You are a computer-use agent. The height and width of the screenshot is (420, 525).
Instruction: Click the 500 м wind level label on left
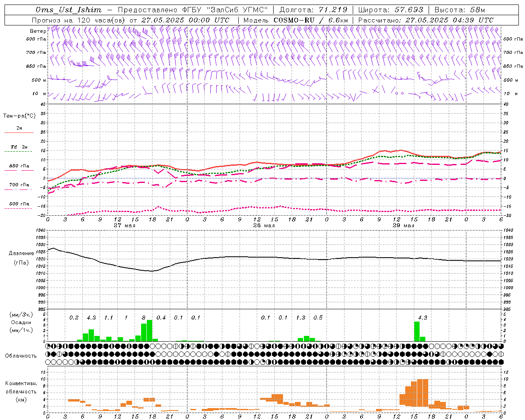pyautogui.click(x=39, y=80)
